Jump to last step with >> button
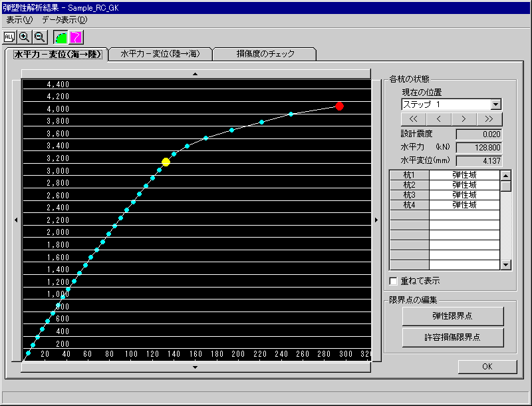Image resolution: width=532 pixels, height=406 pixels. pyautogui.click(x=490, y=119)
